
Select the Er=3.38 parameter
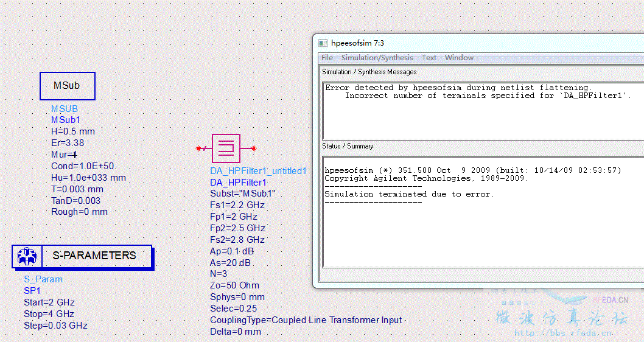pyautogui.click(x=68, y=143)
